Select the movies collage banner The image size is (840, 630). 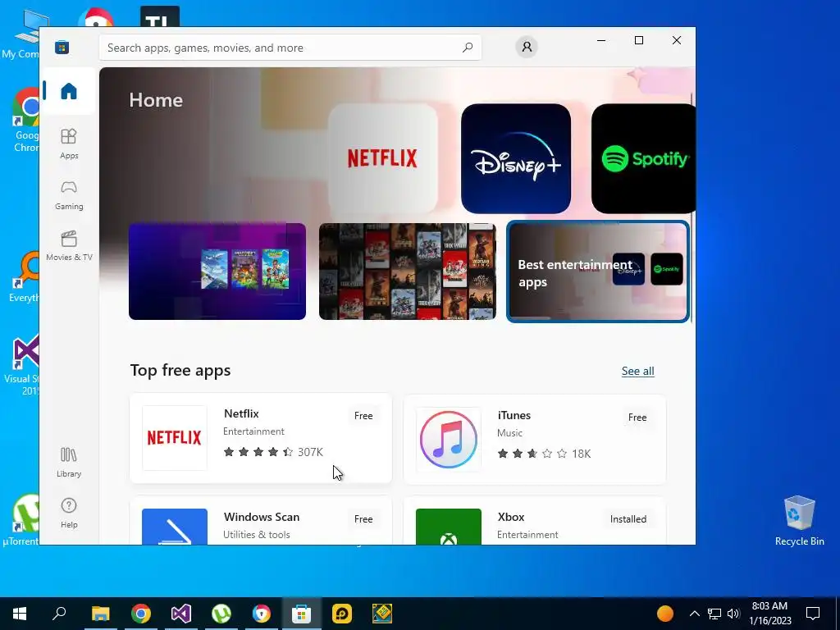point(408,272)
